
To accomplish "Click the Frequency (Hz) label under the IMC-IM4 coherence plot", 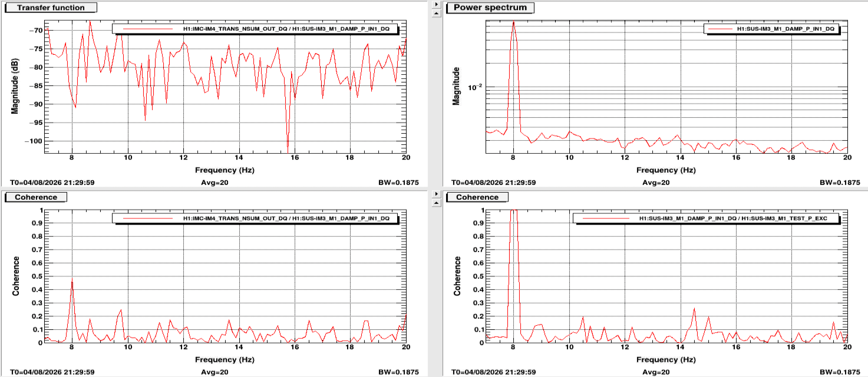I will coord(225,360).
